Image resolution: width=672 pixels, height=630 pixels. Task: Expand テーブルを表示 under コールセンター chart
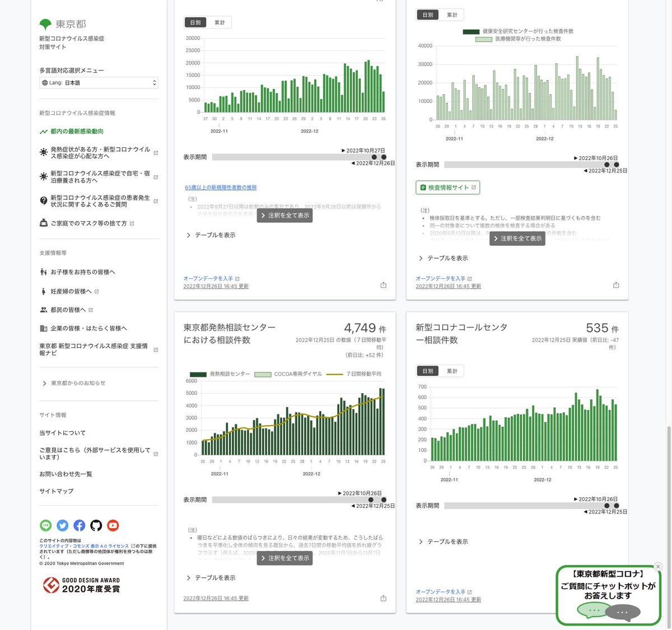tap(444, 542)
